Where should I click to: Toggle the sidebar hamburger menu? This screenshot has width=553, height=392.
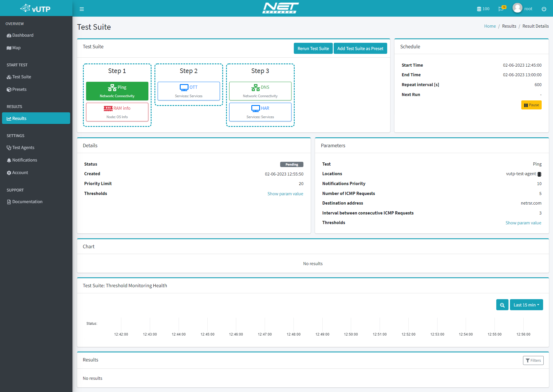pos(82,9)
